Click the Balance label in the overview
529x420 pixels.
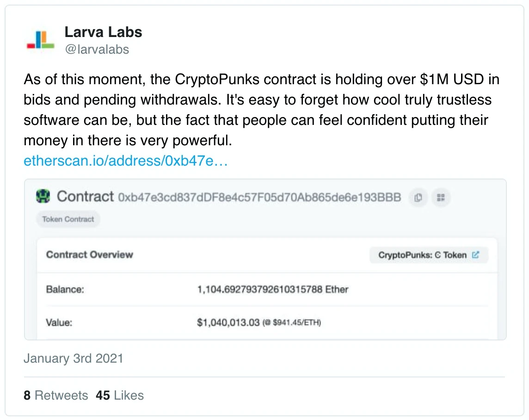pos(65,290)
